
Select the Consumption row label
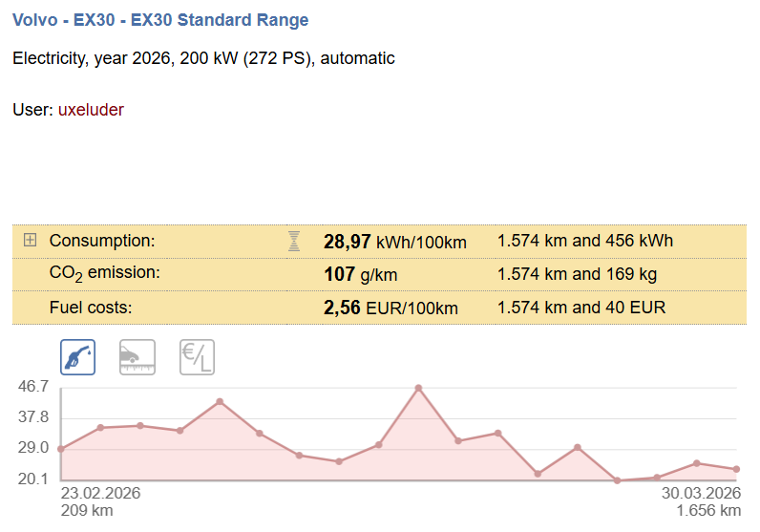(102, 241)
